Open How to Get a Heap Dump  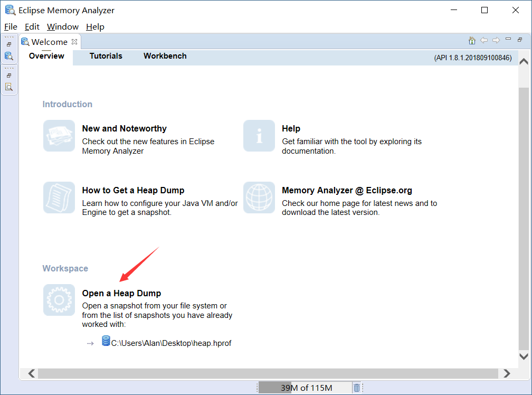[133, 191]
